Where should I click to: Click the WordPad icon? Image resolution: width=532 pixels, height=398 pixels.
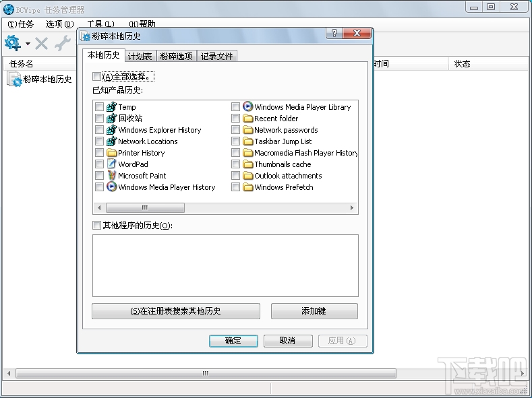pos(112,164)
